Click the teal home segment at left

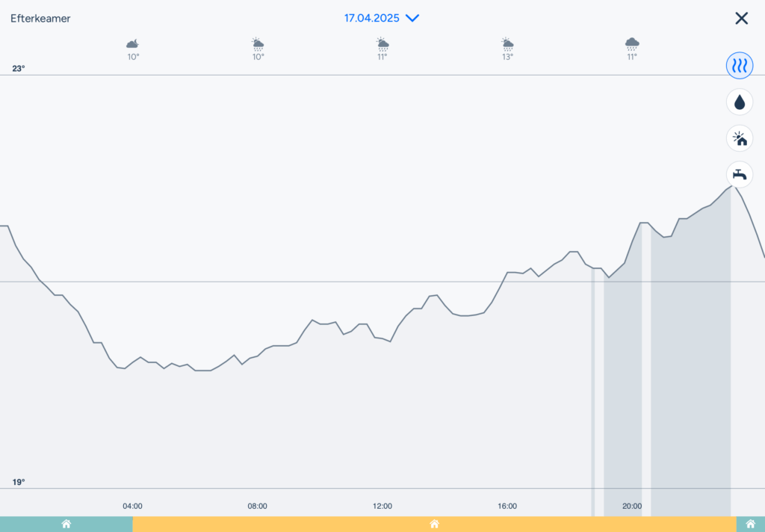tap(66, 524)
